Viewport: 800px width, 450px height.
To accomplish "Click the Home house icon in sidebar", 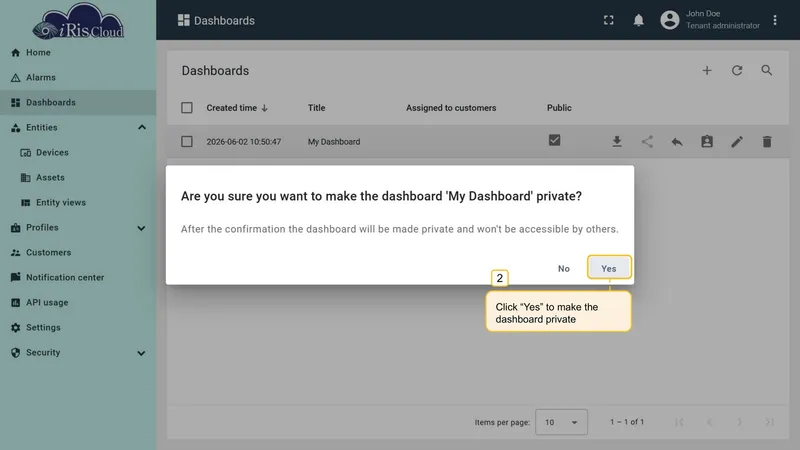I will coord(15,53).
